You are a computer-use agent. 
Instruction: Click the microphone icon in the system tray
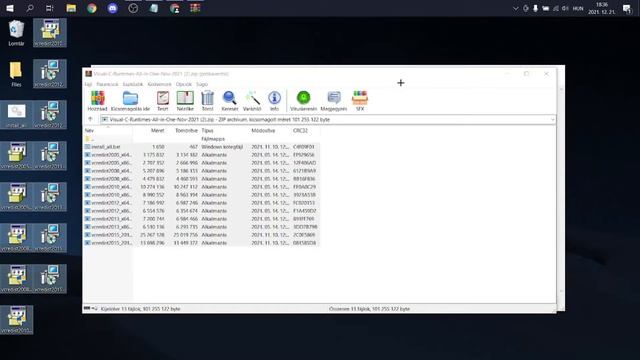pos(535,8)
